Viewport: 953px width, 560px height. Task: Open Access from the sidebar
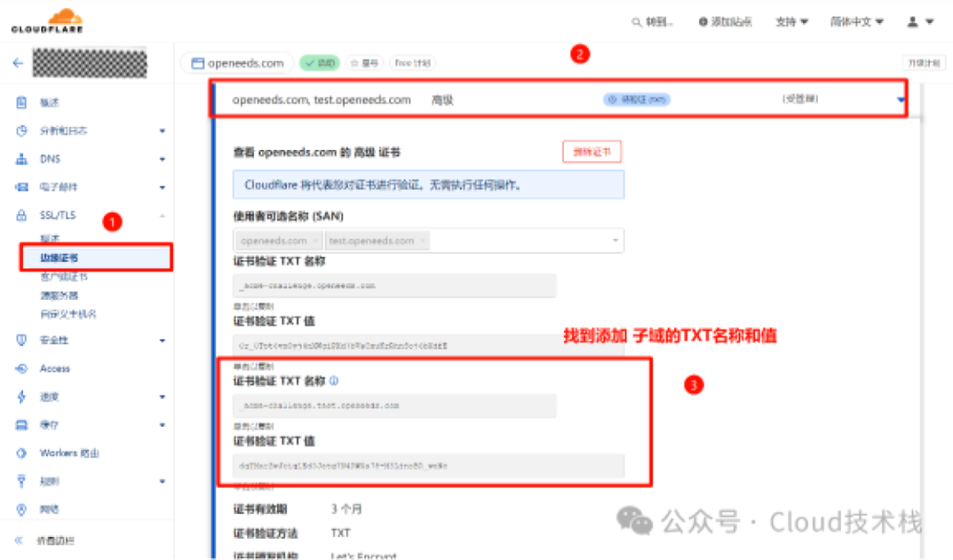click(x=55, y=369)
